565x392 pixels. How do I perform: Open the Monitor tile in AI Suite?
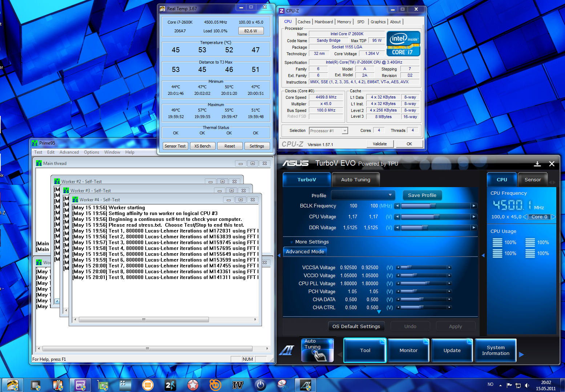[408, 350]
